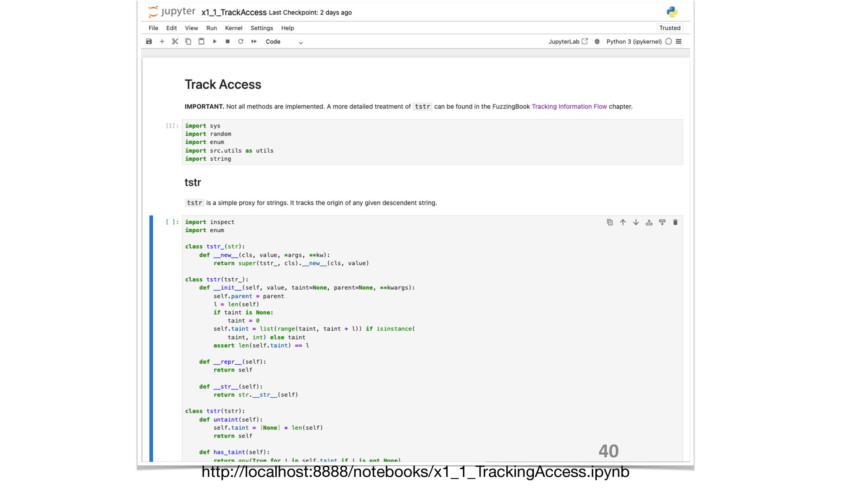Follow the Tracking Information Flow link
868x488 pixels.
coord(569,107)
